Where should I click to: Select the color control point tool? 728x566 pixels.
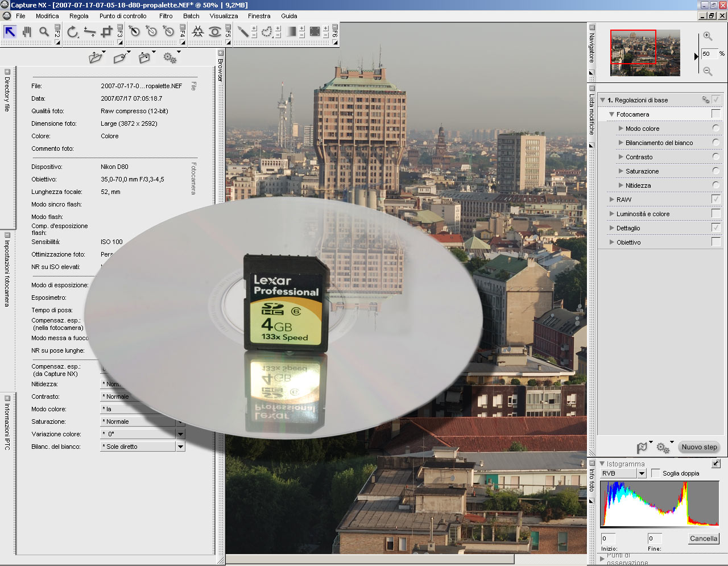[197, 32]
